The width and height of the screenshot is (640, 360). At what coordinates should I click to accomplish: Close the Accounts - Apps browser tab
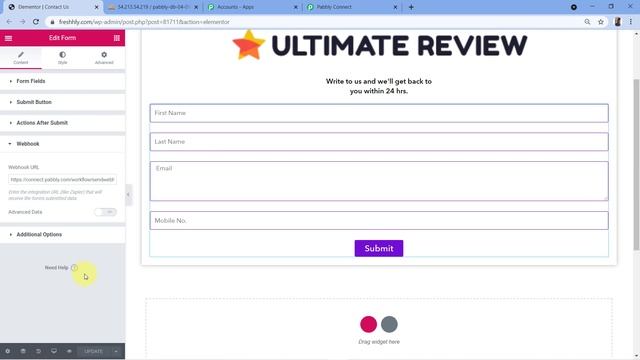click(296, 7)
